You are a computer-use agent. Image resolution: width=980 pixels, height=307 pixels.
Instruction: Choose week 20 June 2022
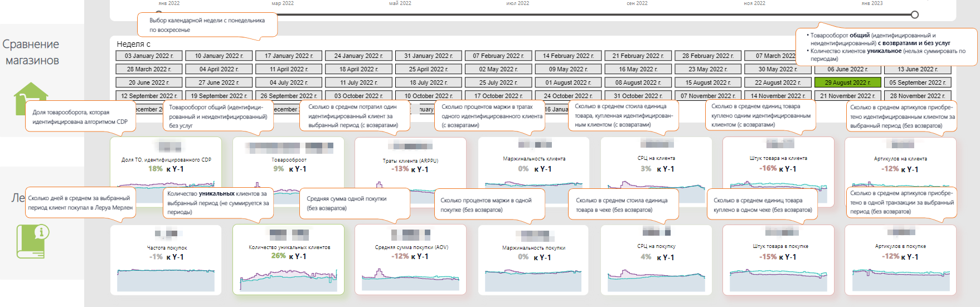pos(149,82)
